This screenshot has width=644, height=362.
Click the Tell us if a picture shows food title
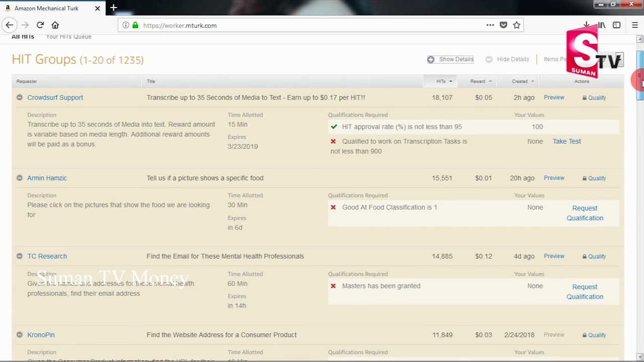205,178
